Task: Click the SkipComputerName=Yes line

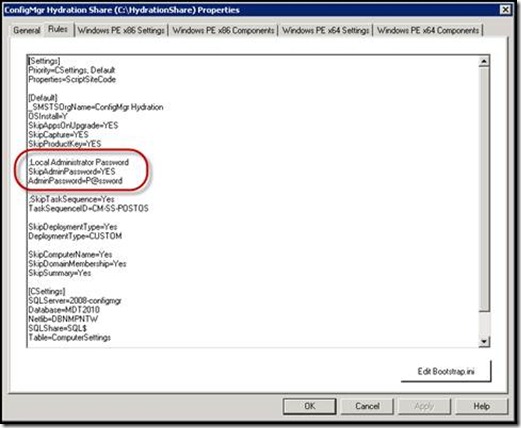Action: [70, 254]
